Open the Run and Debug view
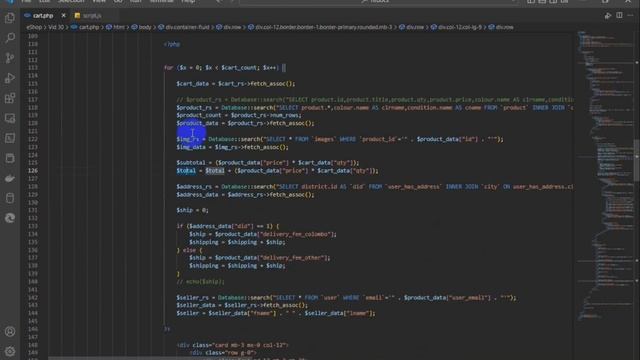This screenshot has width=640, height=360. (x=10, y=78)
